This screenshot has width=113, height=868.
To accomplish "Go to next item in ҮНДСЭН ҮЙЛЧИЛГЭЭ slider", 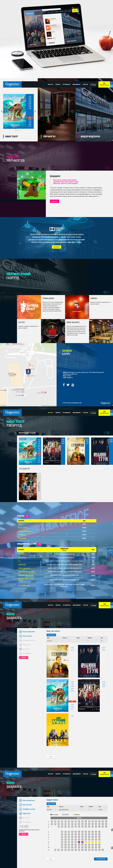I will (x=108, y=168).
